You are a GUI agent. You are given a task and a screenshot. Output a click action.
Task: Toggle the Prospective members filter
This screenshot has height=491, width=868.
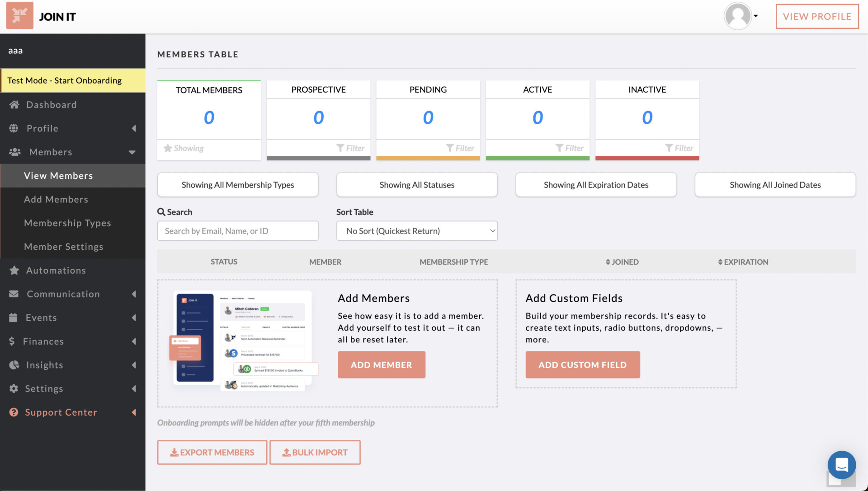[x=350, y=148]
